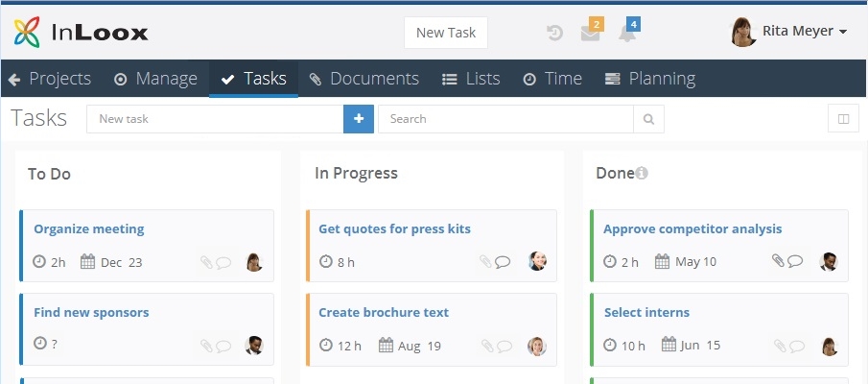868x384 pixels.
Task: Open the Select interns task
Action: click(x=646, y=312)
